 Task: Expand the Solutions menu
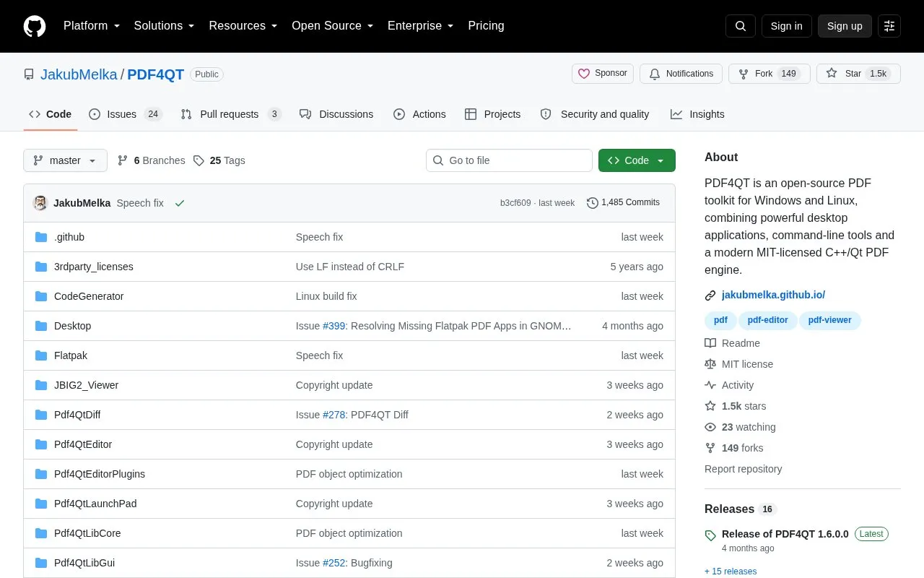[x=164, y=26]
